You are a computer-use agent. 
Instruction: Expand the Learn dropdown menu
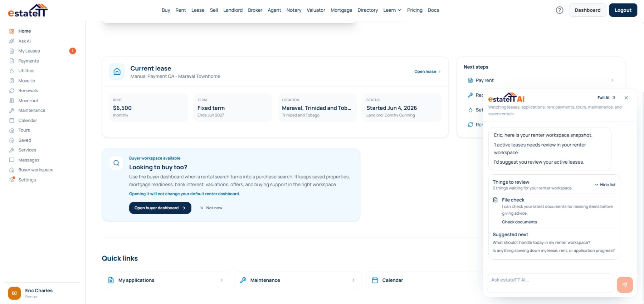392,10
